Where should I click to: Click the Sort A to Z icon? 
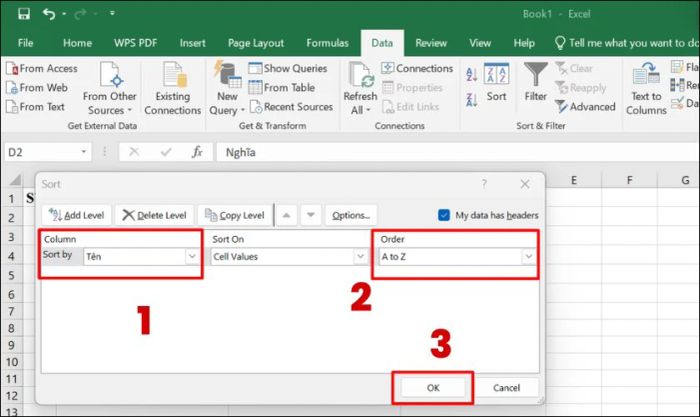point(471,74)
